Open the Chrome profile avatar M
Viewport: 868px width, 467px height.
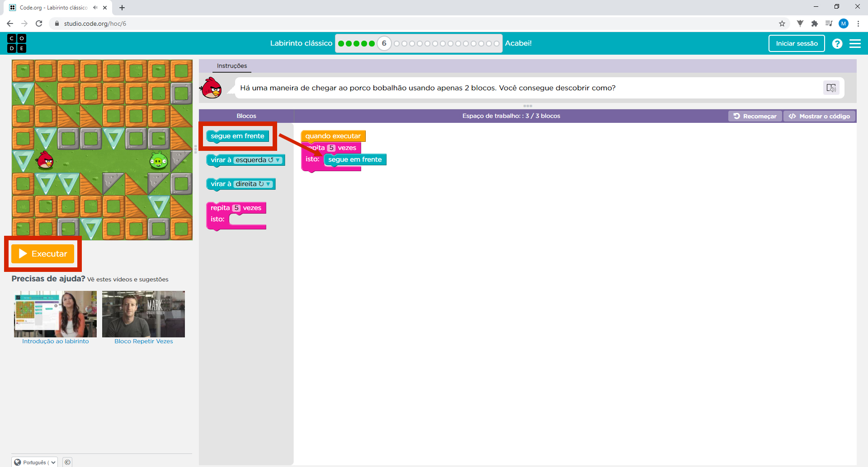click(844, 23)
